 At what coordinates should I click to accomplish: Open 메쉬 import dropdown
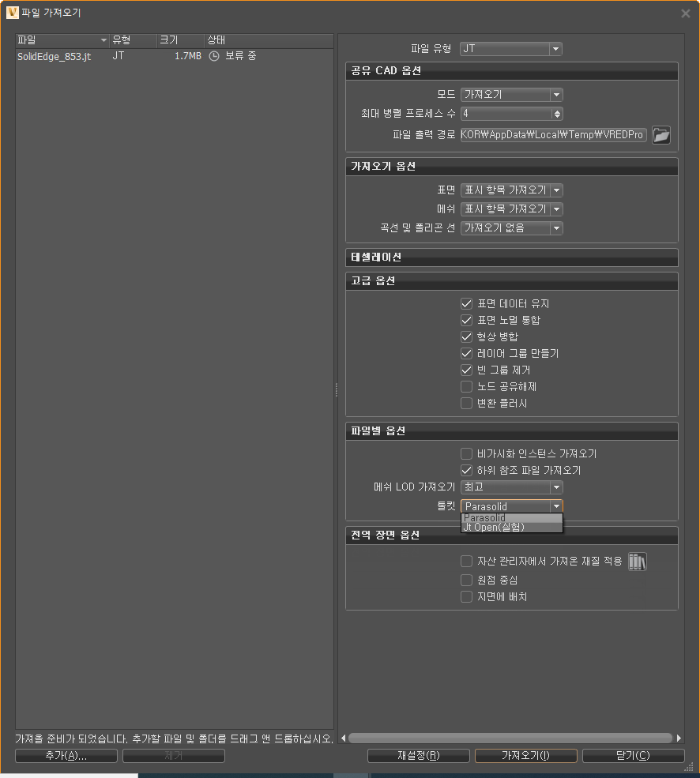[511, 209]
